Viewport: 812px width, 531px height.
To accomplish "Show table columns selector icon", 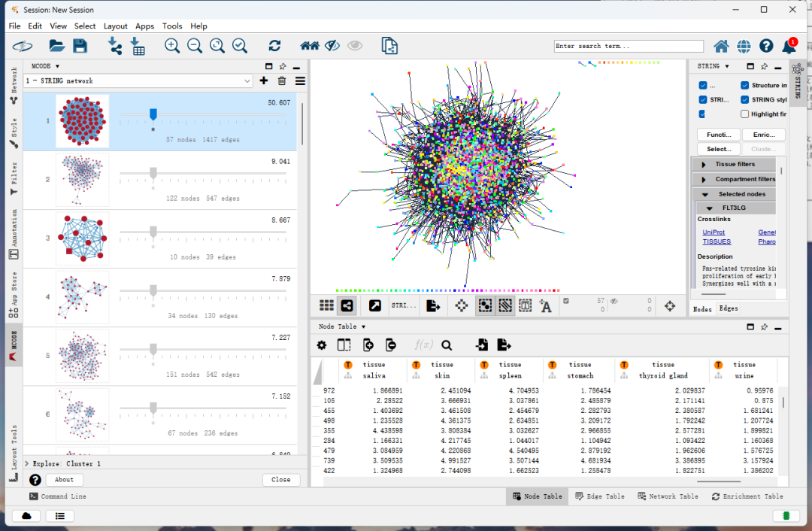I will pos(344,345).
